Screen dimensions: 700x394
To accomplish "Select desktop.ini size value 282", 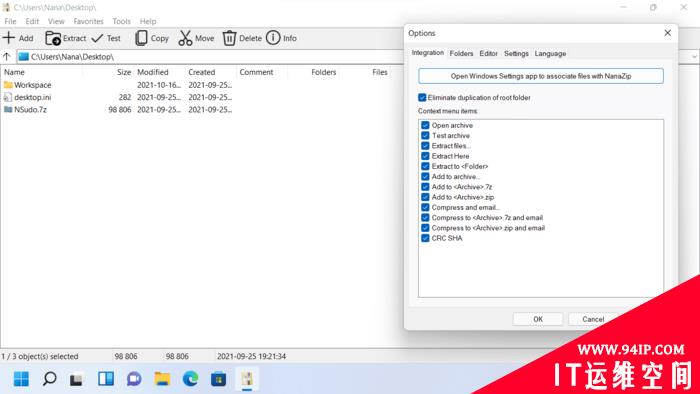I will 125,97.
